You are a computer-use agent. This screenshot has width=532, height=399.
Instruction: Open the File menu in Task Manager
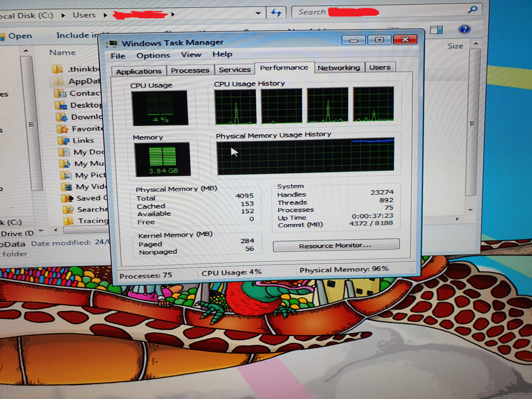click(118, 56)
